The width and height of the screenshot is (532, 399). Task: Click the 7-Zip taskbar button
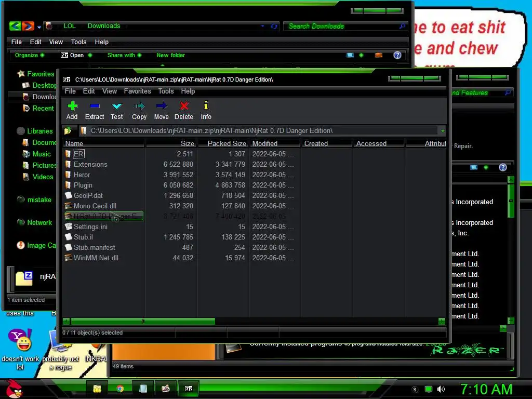(x=188, y=389)
